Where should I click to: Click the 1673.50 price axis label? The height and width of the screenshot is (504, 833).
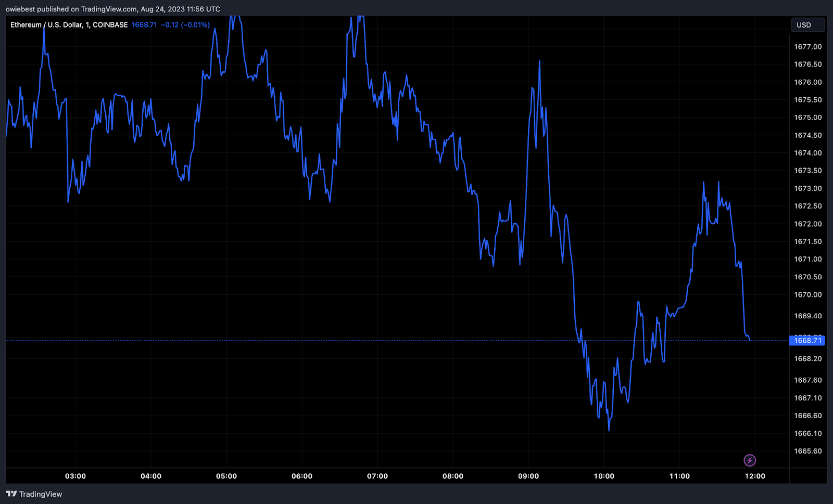(808, 171)
